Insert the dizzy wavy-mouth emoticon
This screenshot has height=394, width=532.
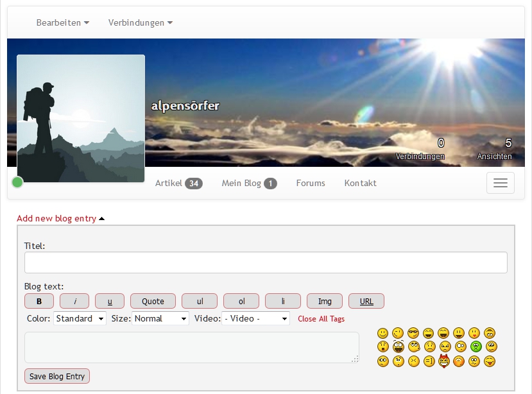coord(474,361)
